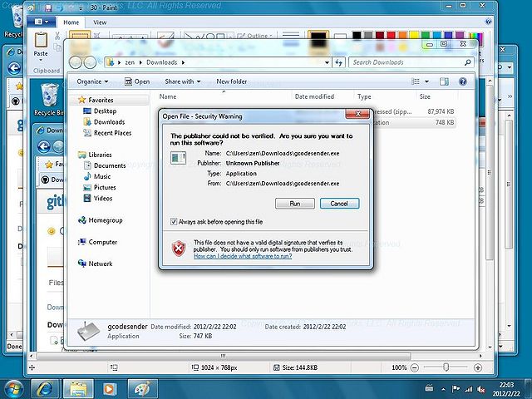Open Paint from the taskbar
The image size is (532, 399).
click(142, 389)
